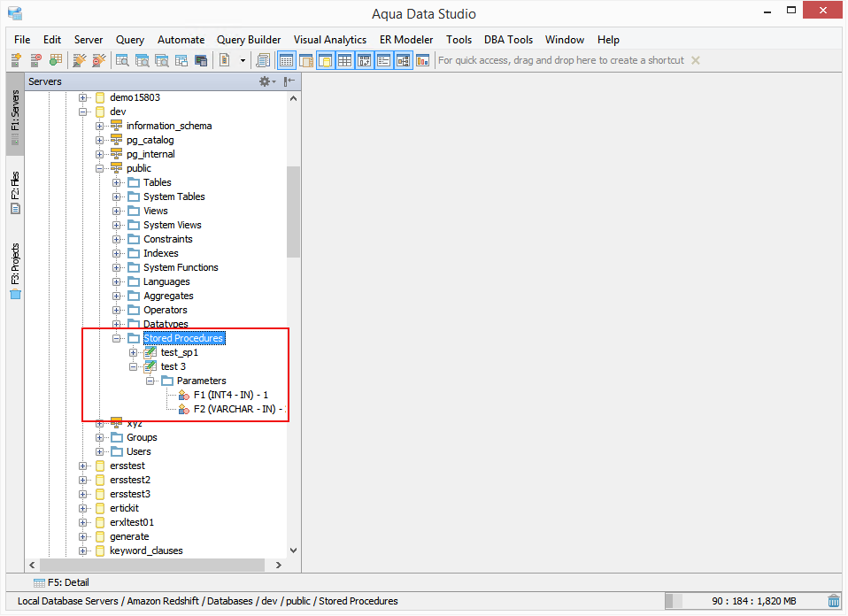Select the ertickit database
Screen dimensions: 848x616
pos(124,508)
